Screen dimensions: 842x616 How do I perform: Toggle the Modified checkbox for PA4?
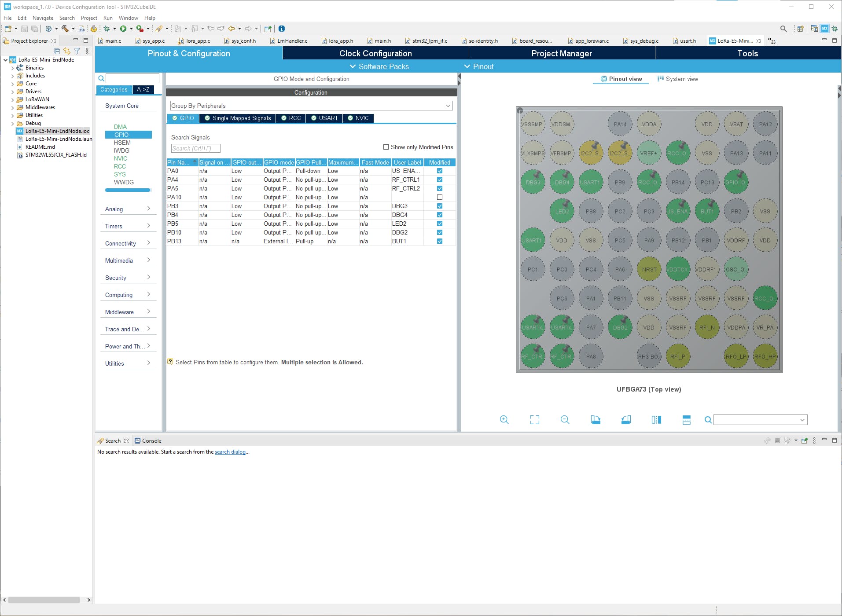click(440, 180)
